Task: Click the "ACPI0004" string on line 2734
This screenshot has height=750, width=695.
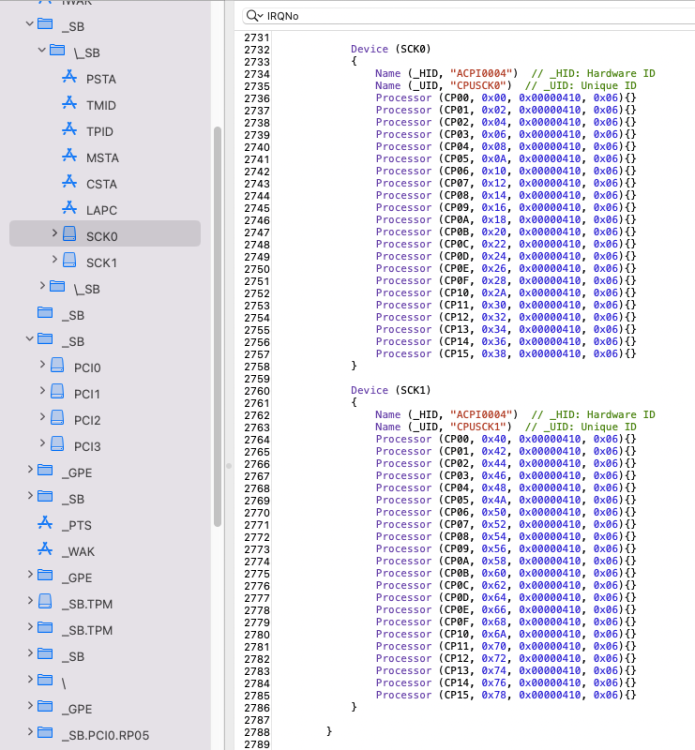Action: click(x=481, y=73)
